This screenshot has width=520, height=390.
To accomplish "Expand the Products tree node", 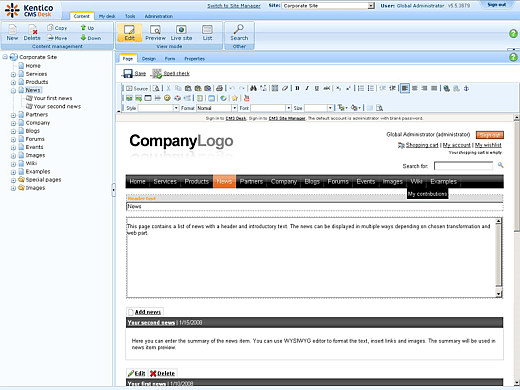I will [13, 82].
